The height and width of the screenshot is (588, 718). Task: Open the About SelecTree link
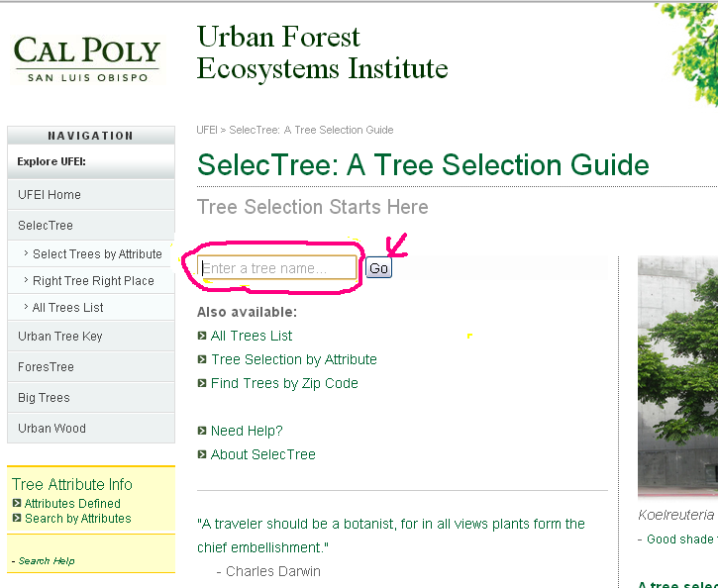click(262, 454)
